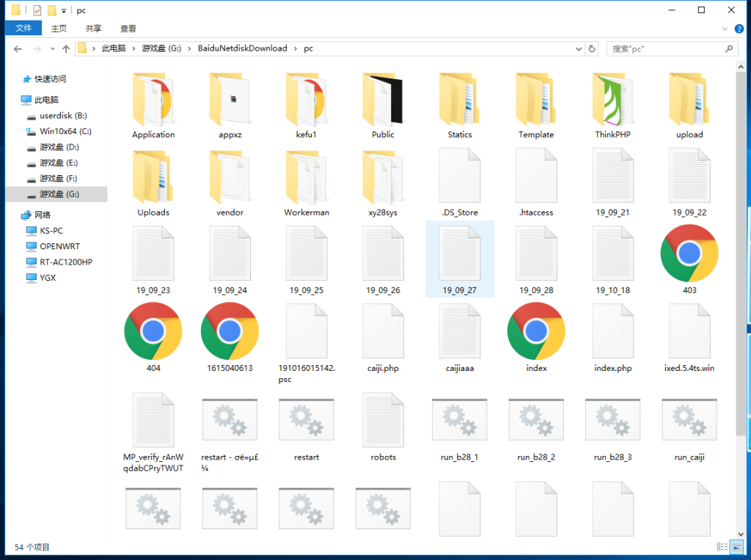The image size is (751, 560).
Task: Select the index Chrome HTML file
Action: point(536,339)
